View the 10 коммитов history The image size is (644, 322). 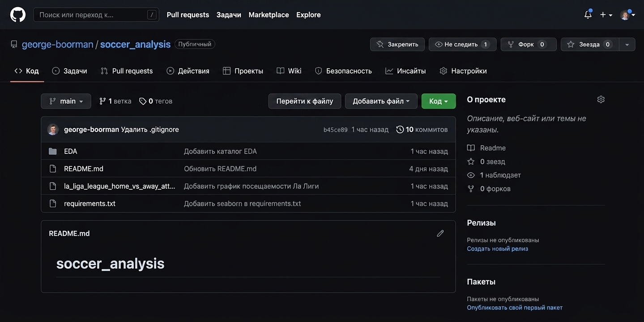pos(422,129)
